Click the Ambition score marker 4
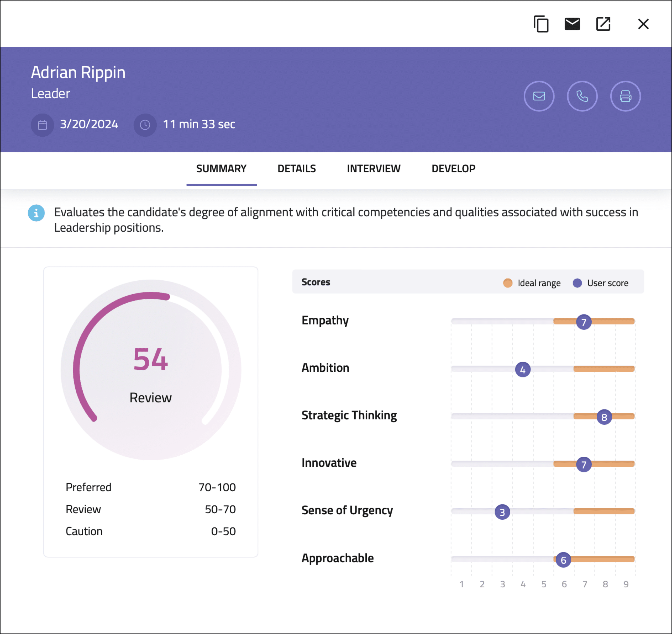Image resolution: width=672 pixels, height=634 pixels. click(523, 370)
